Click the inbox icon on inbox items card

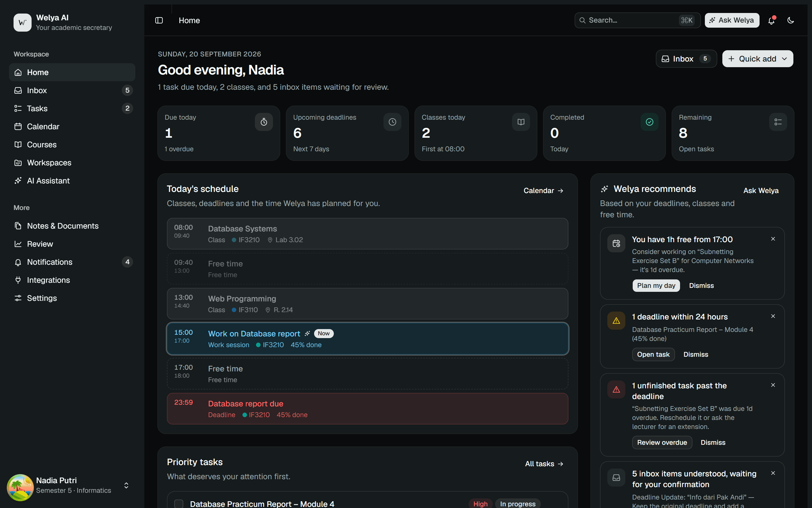click(616, 478)
